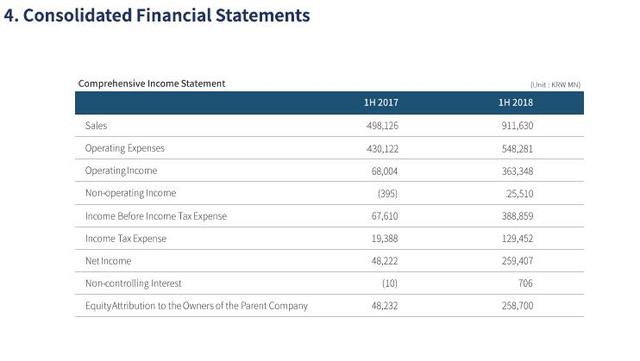Screen dimensions: 640x361
Task: Select Income Before Income Tax Expense label
Action: point(156,216)
